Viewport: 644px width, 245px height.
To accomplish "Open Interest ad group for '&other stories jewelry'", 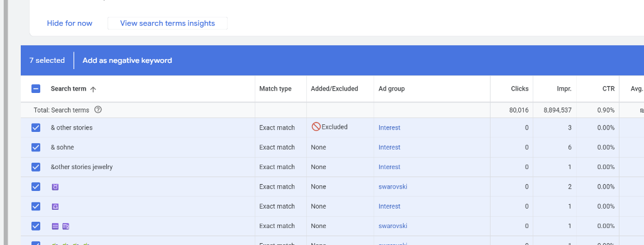I will [x=389, y=167].
